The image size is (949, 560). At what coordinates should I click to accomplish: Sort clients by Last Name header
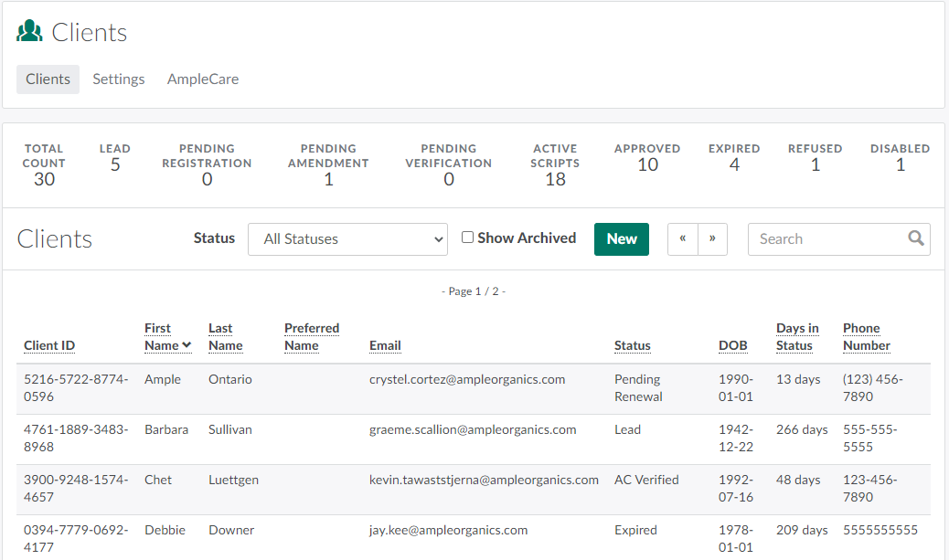[x=225, y=337]
